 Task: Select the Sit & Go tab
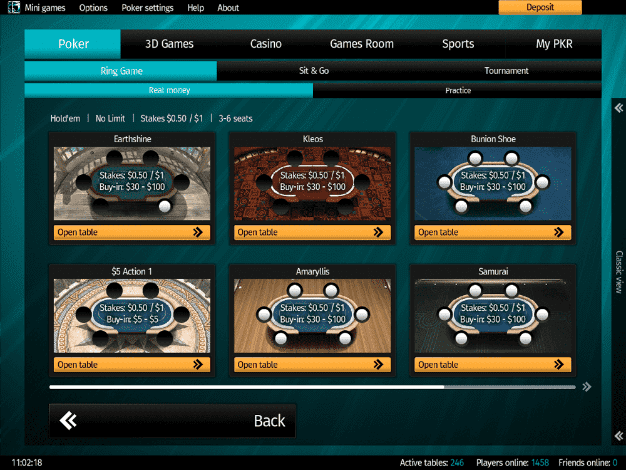pos(314,71)
